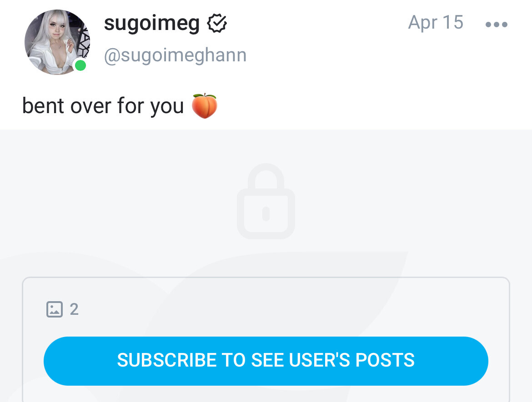
Task: Click the word 'you' before the peach
Action: coord(167,108)
